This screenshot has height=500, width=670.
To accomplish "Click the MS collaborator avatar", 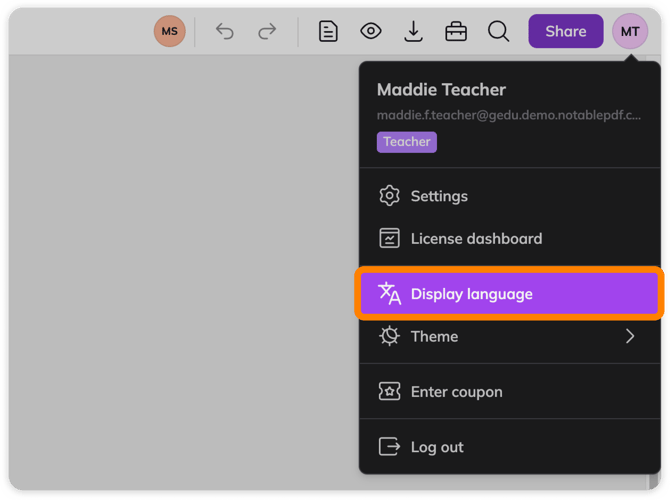I will tap(170, 31).
